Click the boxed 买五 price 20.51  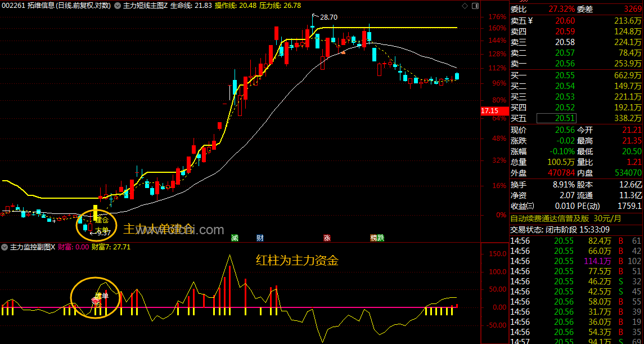tap(556, 118)
